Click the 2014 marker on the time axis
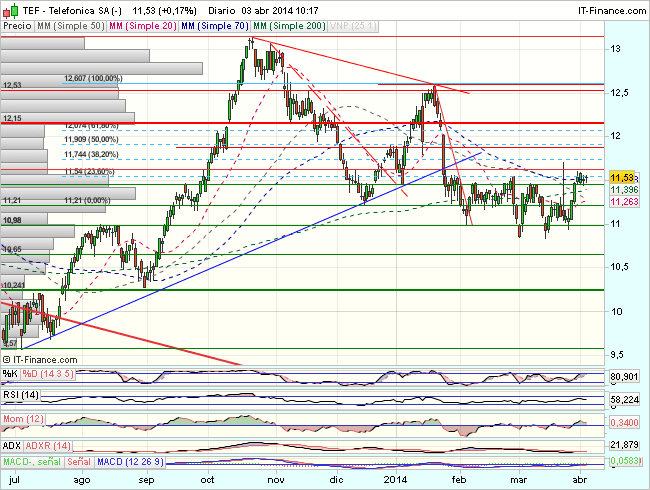 click(x=395, y=480)
